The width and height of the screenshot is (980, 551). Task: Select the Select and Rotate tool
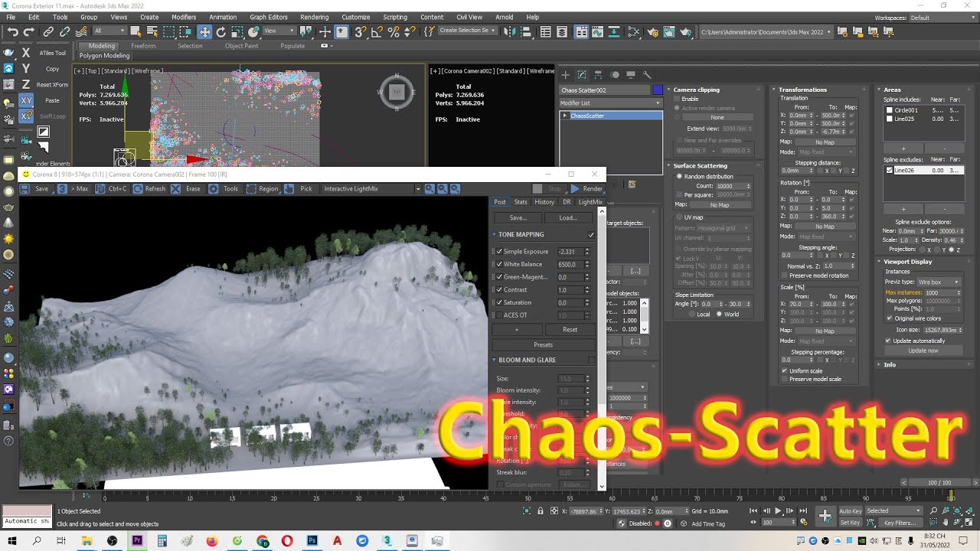221,32
